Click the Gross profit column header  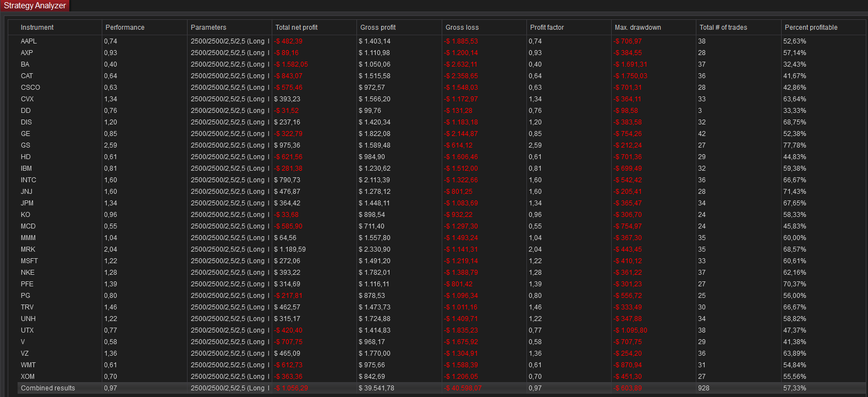coord(378,28)
